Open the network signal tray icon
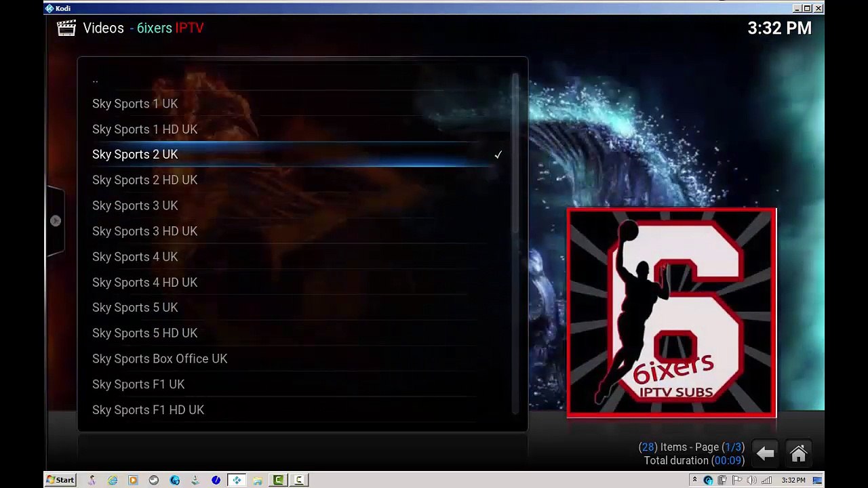The height and width of the screenshot is (488, 868). [767, 481]
